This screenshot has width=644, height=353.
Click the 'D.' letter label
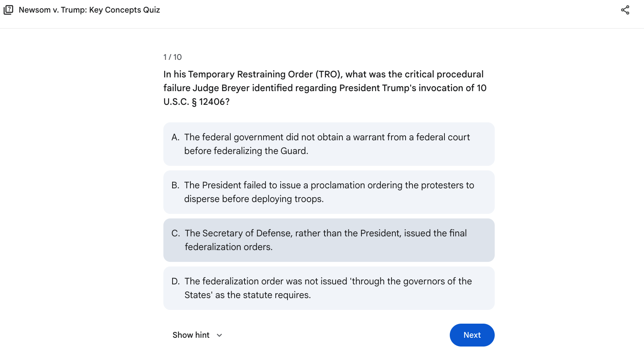(176, 281)
